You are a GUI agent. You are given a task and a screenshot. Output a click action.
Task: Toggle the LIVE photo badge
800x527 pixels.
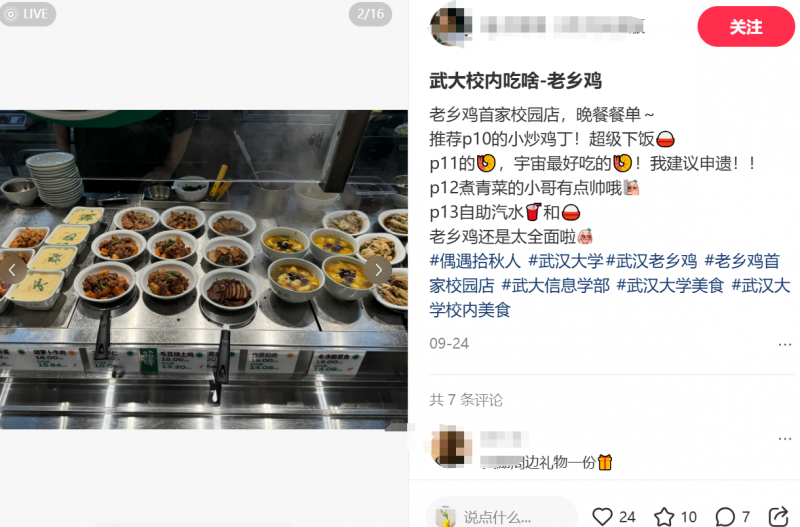[27, 14]
